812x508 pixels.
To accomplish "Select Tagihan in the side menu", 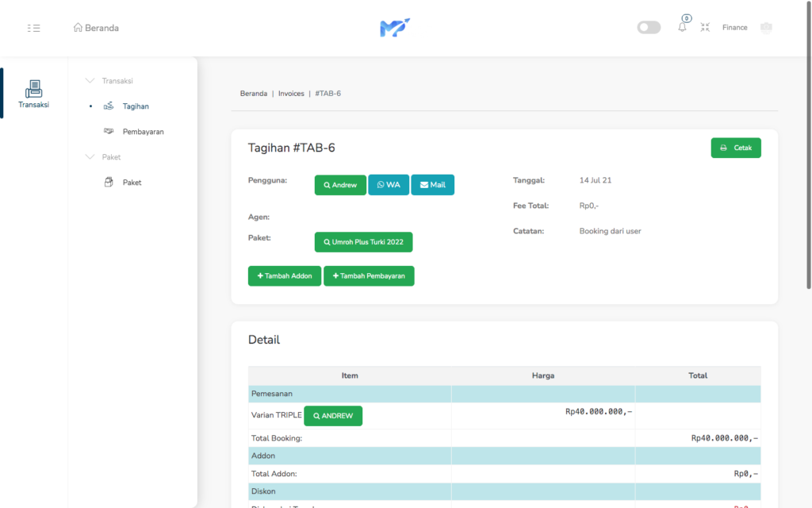I will coord(136,106).
